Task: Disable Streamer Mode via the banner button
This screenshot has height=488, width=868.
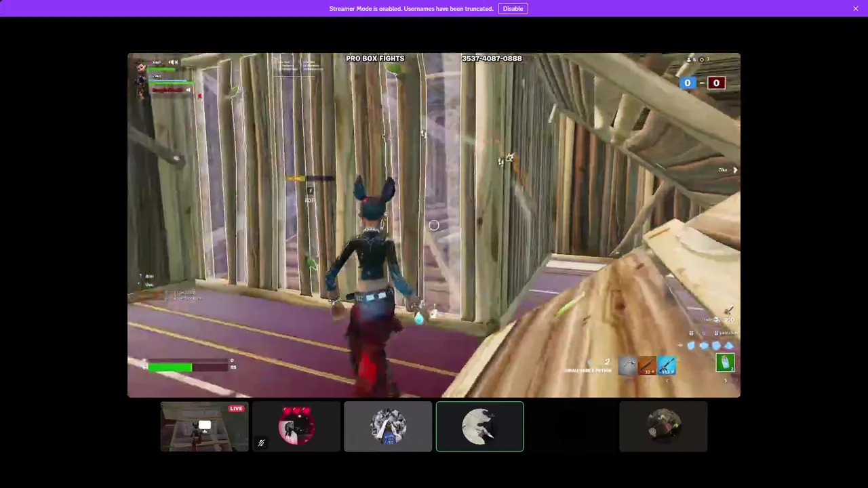Action: tap(513, 9)
